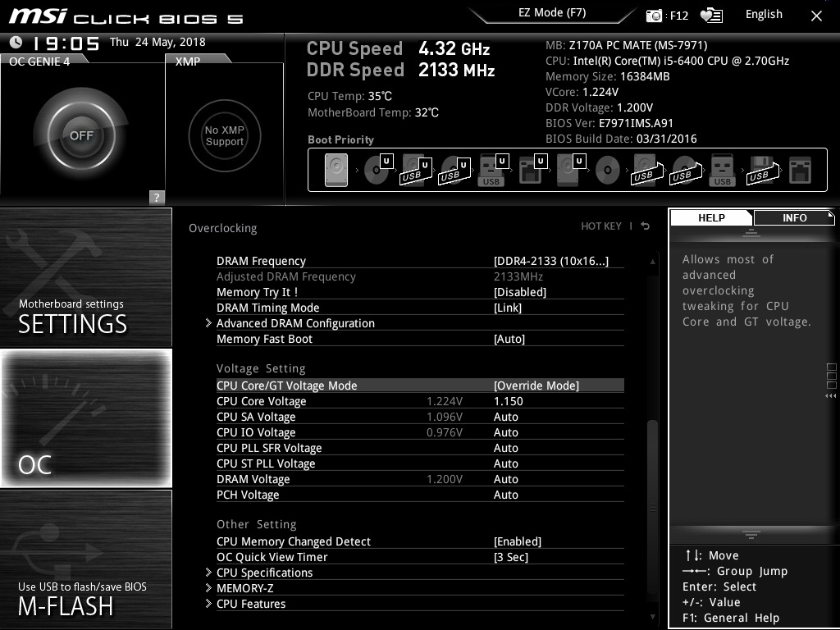Change Memory Try It! Disabled setting

click(x=519, y=292)
